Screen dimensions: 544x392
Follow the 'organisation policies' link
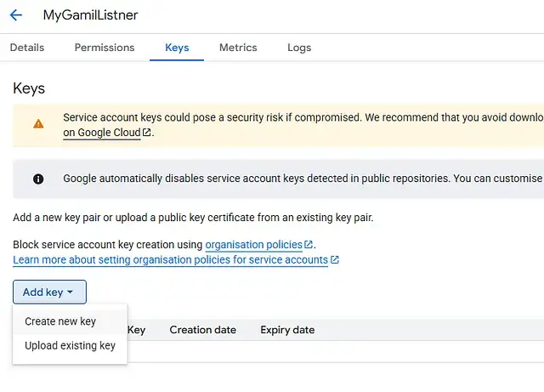[253, 245]
